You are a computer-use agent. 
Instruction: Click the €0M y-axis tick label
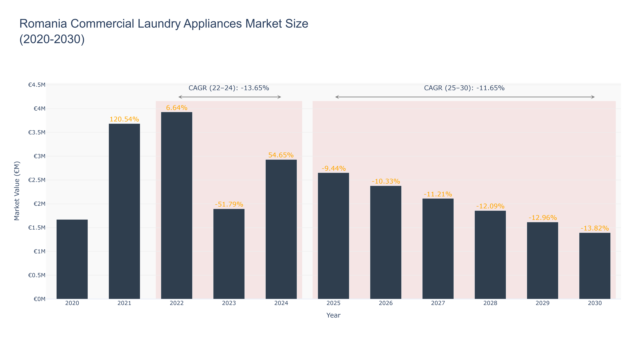pos(39,299)
